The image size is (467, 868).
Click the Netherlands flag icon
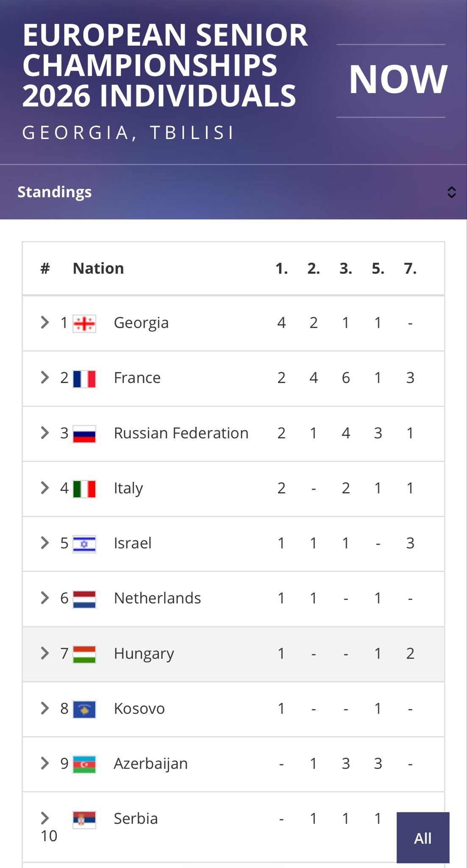[x=84, y=599]
